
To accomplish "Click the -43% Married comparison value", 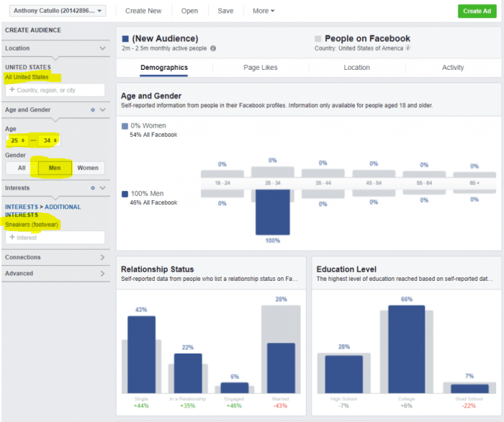I will 281,406.
